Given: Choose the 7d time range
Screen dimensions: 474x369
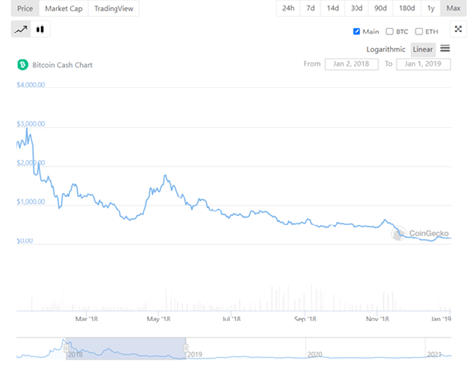Looking at the screenshot, I should click(x=311, y=8).
